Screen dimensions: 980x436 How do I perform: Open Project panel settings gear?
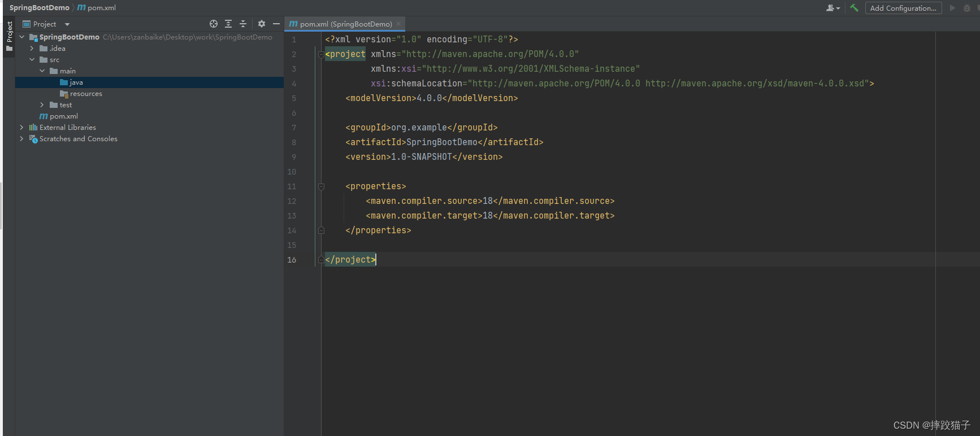pyautogui.click(x=261, y=24)
